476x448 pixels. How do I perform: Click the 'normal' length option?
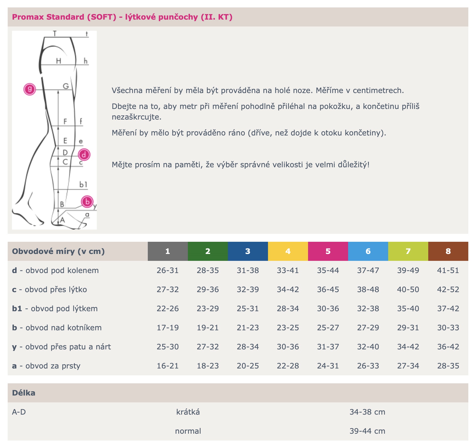(188, 431)
